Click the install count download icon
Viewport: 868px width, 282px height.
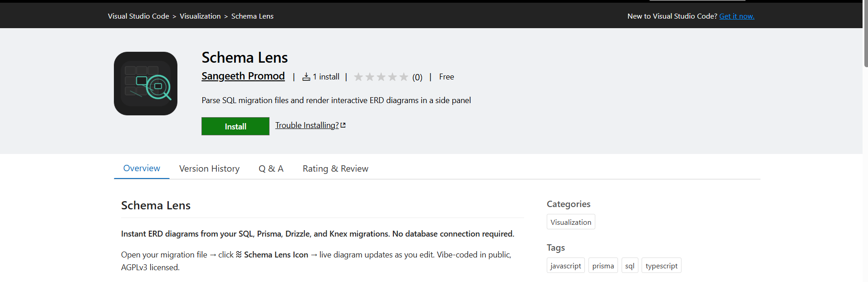(x=306, y=77)
